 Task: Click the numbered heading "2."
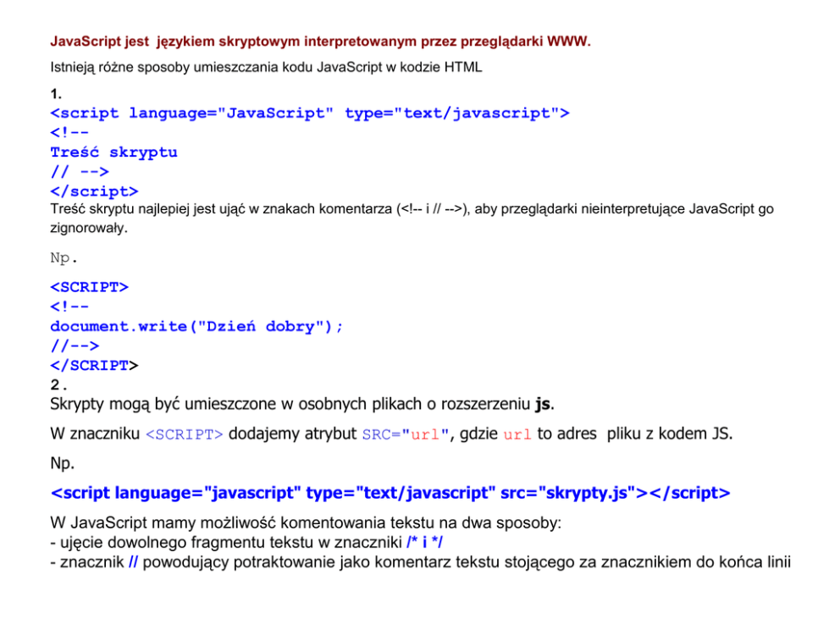(x=59, y=384)
